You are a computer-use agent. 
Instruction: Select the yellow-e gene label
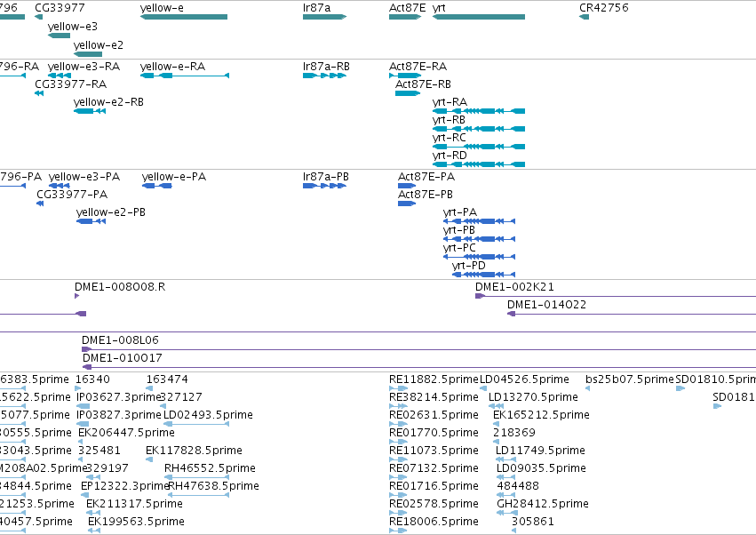[x=162, y=8]
